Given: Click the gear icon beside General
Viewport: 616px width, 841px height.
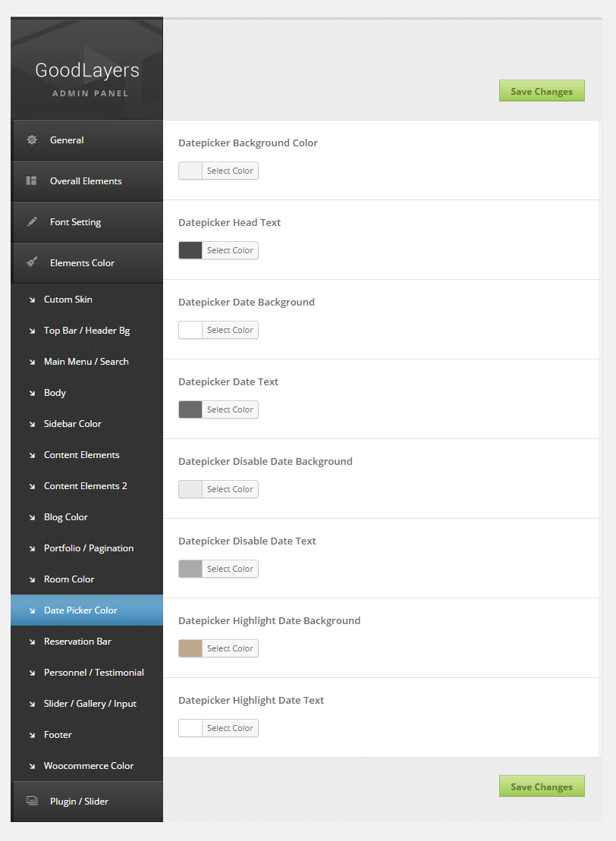Looking at the screenshot, I should (x=32, y=140).
